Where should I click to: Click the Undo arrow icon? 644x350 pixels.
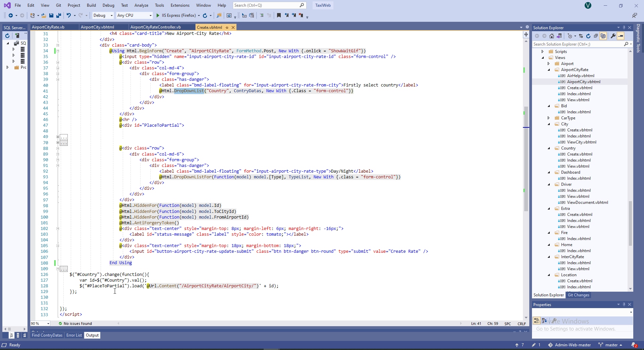tap(69, 15)
